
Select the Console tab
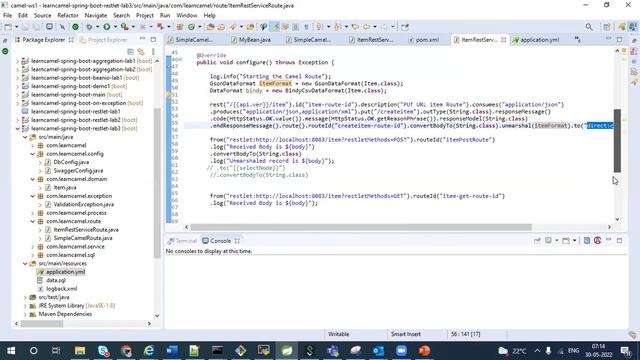click(x=220, y=241)
